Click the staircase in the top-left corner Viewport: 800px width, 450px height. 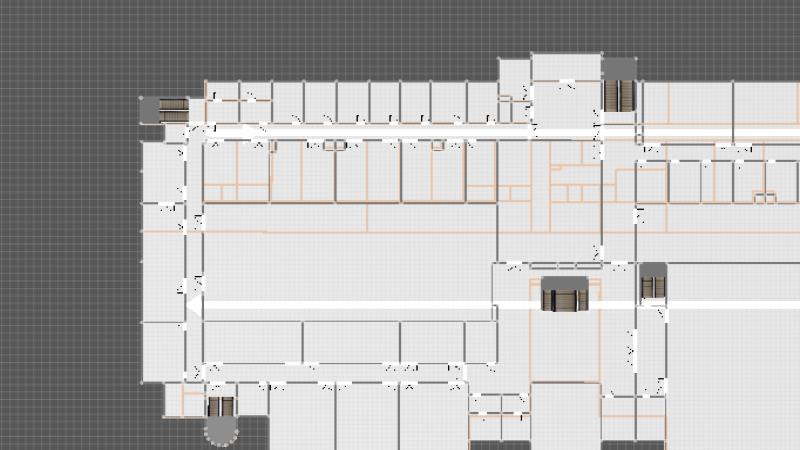[173, 107]
